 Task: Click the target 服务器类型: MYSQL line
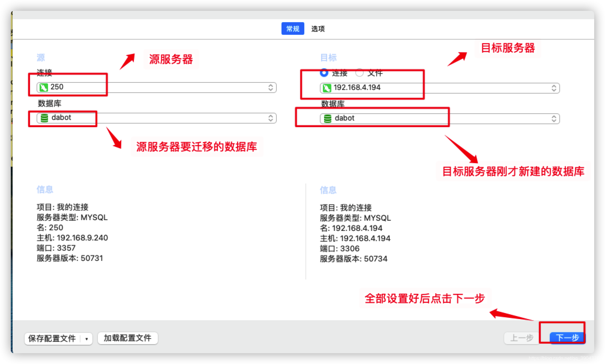(x=355, y=218)
